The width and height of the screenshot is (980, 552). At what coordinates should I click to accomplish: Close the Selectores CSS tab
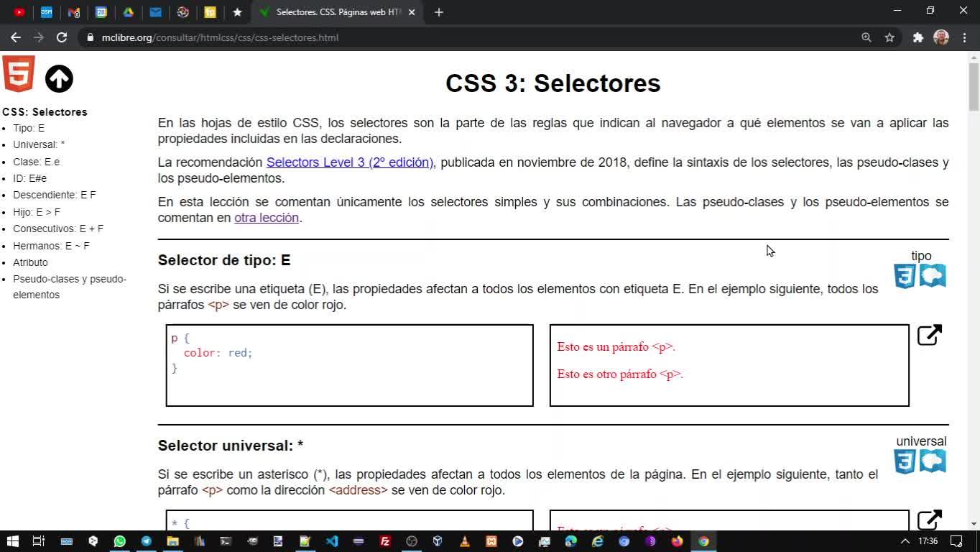(412, 12)
